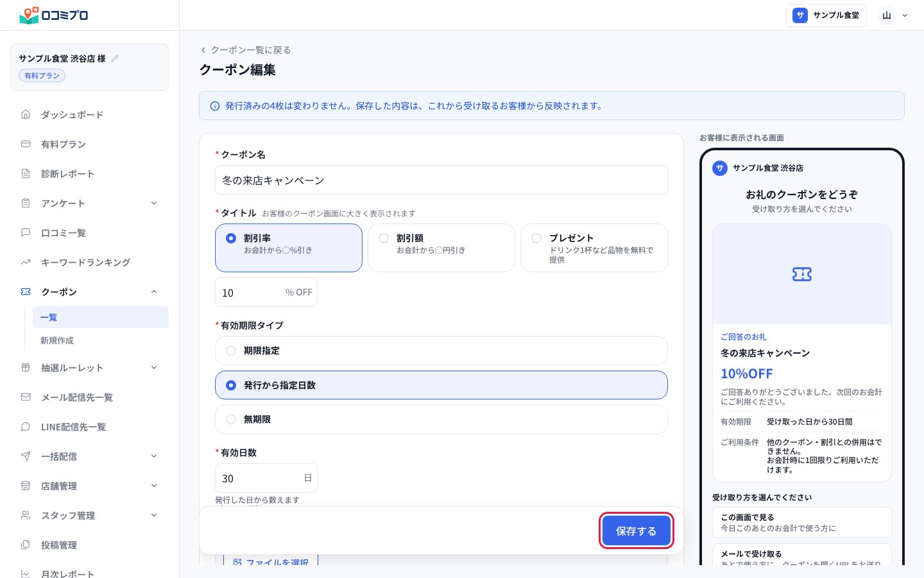Click the スタッフ管理 people icon
This screenshot has height=578, width=924.
[26, 515]
